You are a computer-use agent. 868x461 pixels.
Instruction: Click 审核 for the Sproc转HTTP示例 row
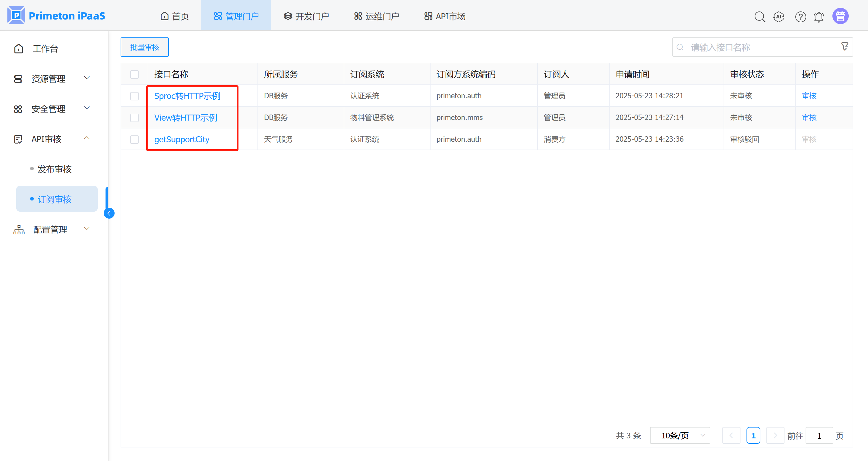pos(809,96)
